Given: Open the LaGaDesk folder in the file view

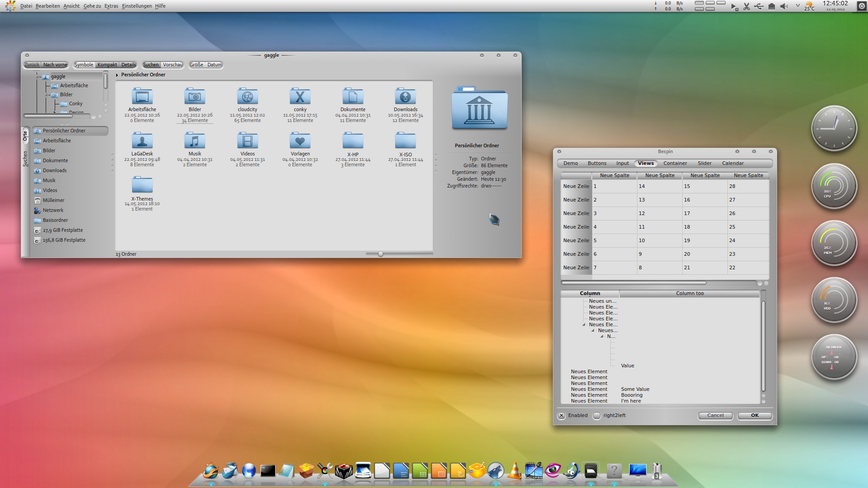Looking at the screenshot, I should pos(142,141).
